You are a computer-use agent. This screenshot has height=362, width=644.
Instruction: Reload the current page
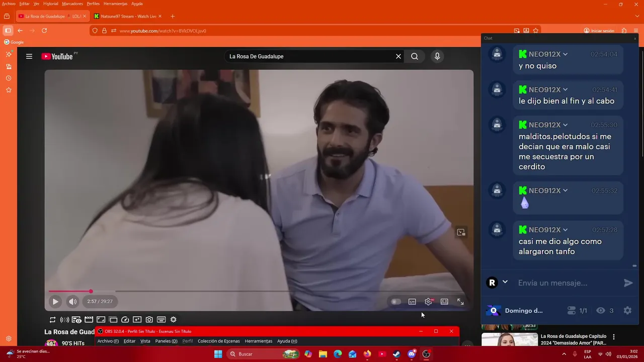coord(44,31)
